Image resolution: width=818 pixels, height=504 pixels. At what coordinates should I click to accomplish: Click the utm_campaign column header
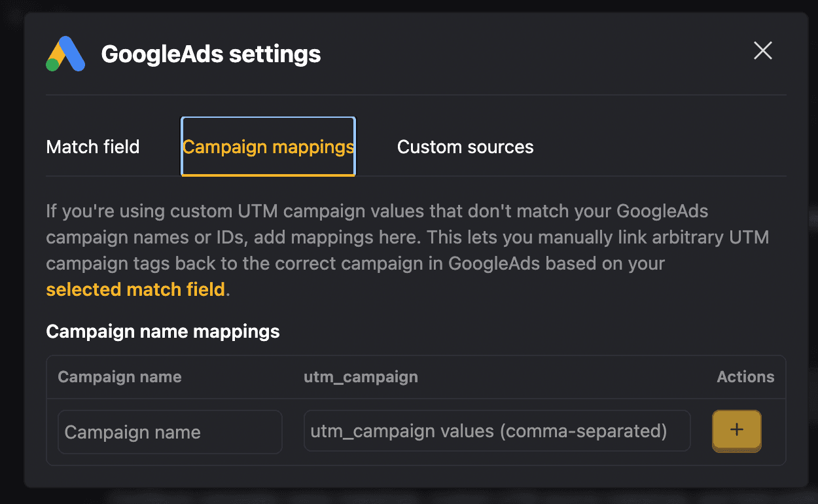point(361,377)
